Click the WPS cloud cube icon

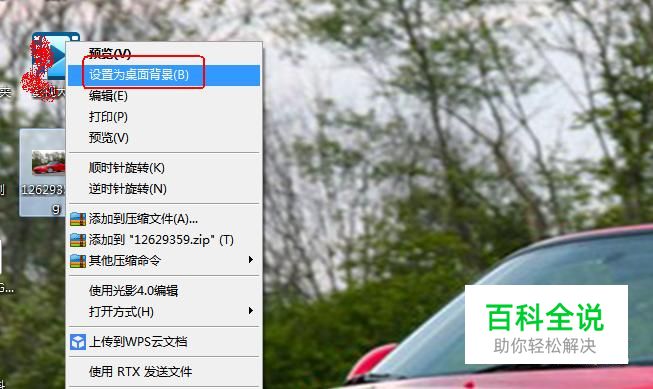click(x=78, y=342)
